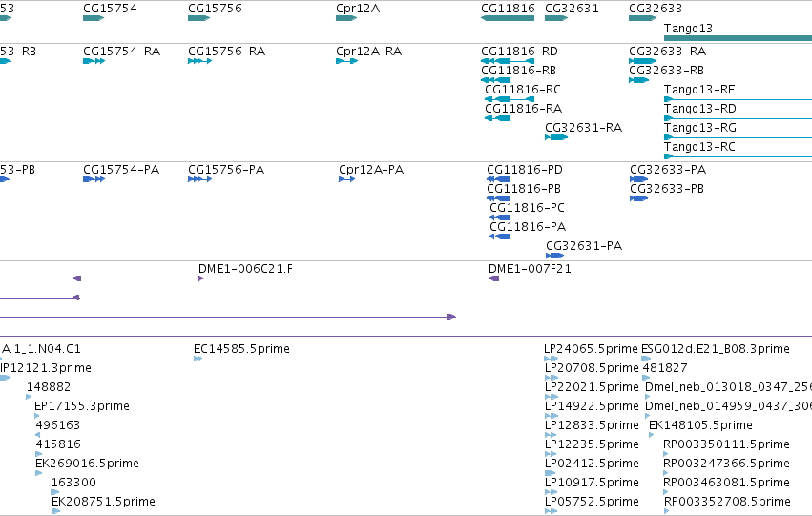Select the CG11816-PC protein label

coord(527,208)
